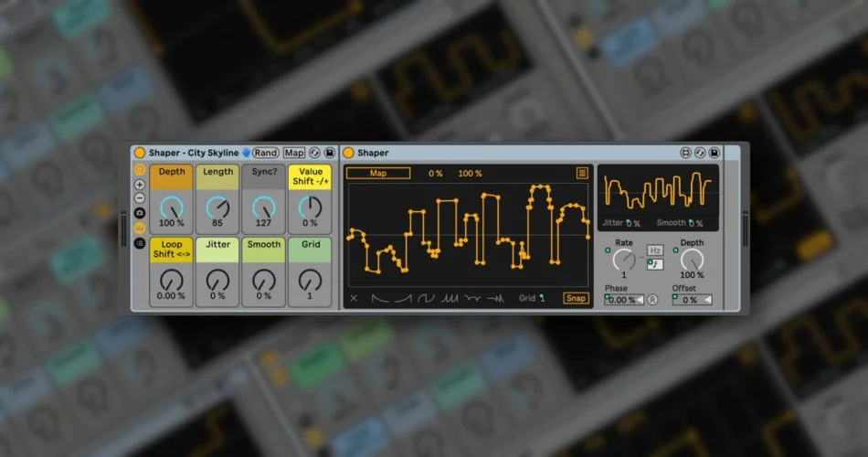The width and height of the screenshot is (868, 457).
Task: Add a macro with the plus icon
Action: [140, 185]
